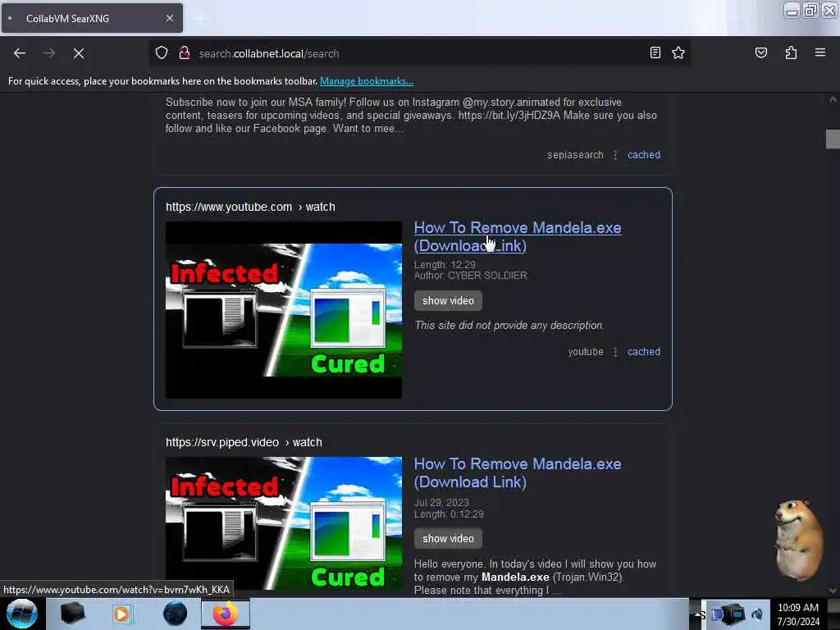Click the address bar URL field
This screenshot has width=840, height=630.
[x=418, y=53]
